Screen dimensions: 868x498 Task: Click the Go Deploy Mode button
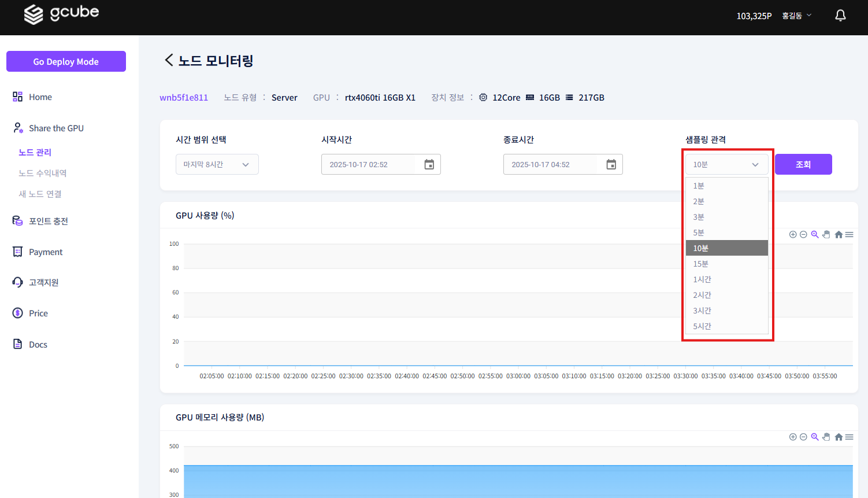66,61
